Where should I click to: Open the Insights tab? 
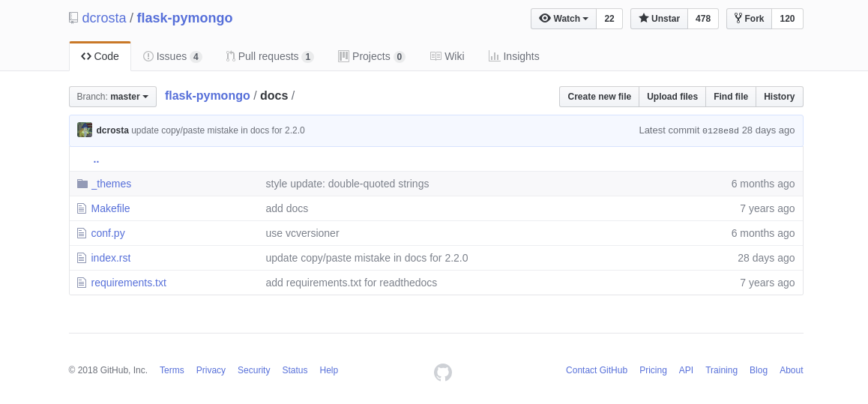pos(513,56)
